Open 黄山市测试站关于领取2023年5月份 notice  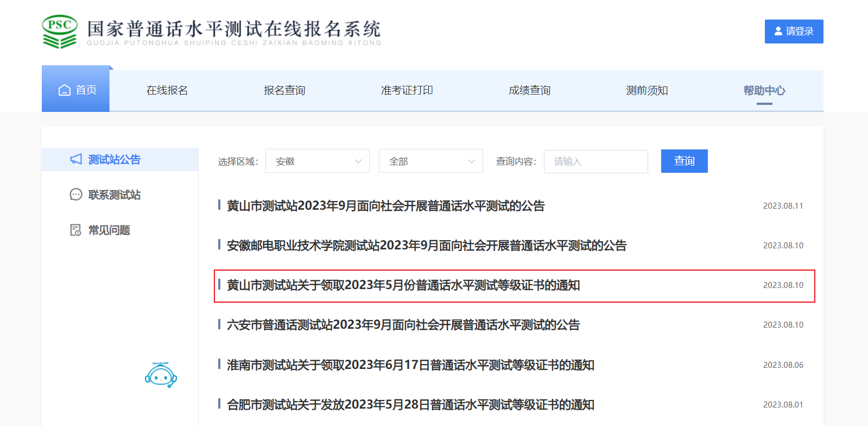pyautogui.click(x=403, y=285)
